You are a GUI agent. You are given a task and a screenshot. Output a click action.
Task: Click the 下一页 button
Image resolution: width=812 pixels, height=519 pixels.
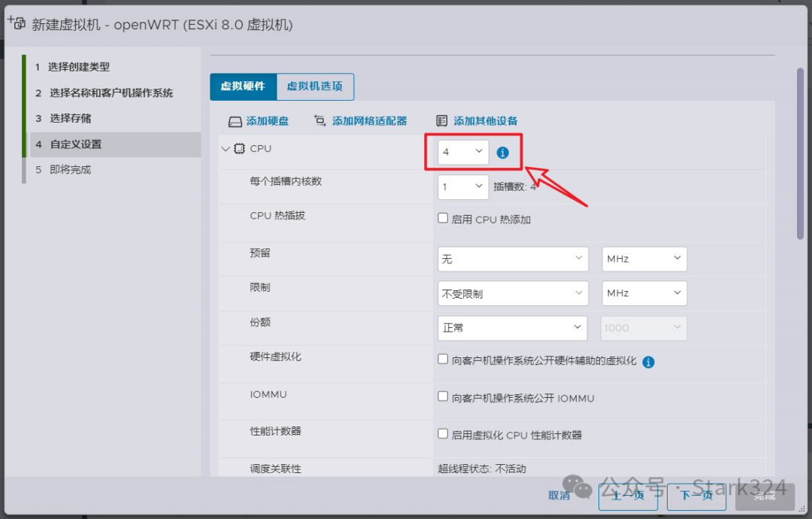(x=696, y=496)
